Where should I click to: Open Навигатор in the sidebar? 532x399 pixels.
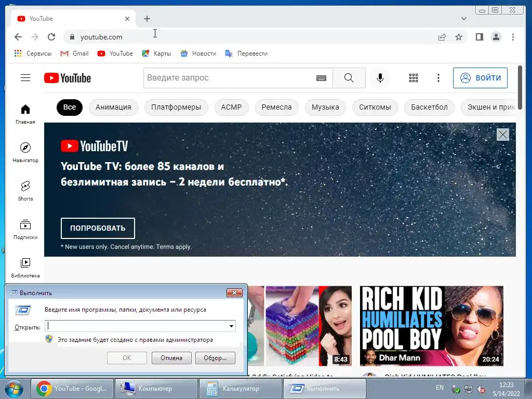25,153
